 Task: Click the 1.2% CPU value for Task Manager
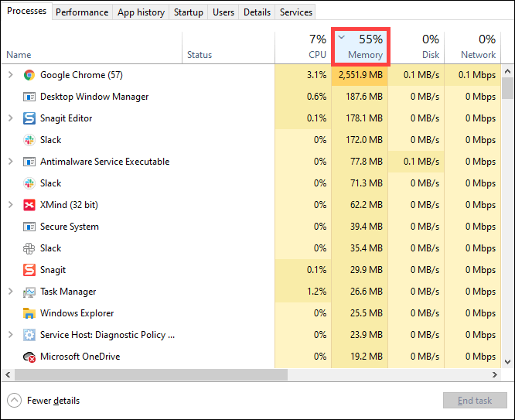click(316, 292)
